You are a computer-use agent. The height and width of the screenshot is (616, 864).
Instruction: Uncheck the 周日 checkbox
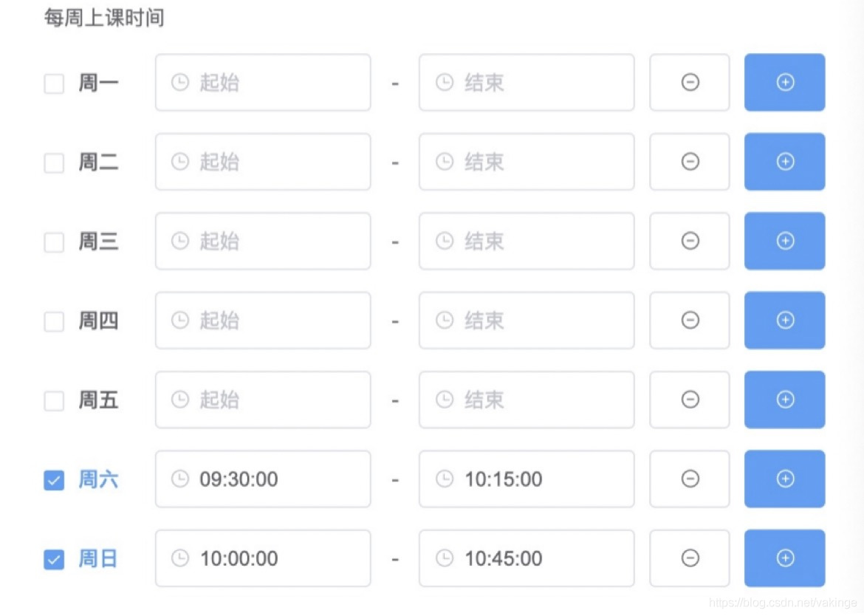click(x=54, y=560)
